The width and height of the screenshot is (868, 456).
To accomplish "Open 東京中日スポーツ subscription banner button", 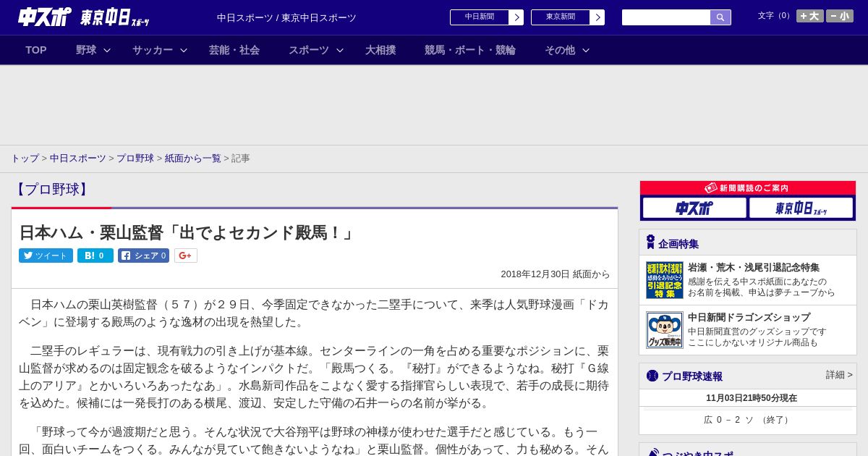I will [801, 208].
